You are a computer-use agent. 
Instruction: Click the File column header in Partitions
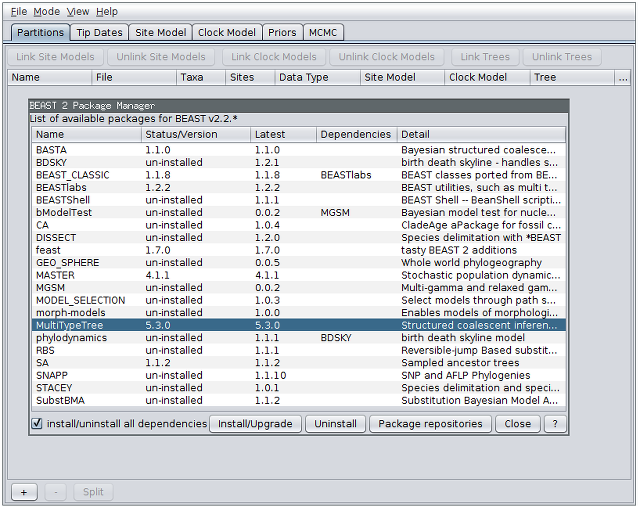134,78
